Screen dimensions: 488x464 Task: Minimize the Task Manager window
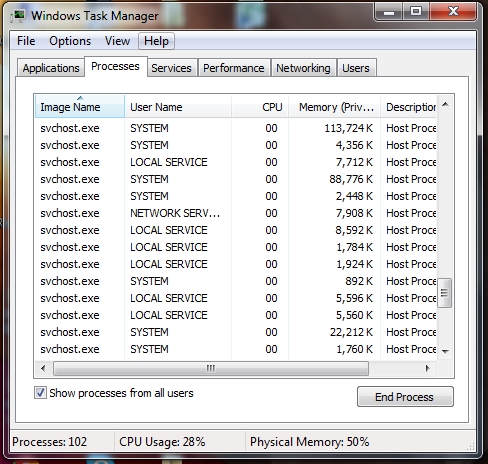(x=389, y=12)
